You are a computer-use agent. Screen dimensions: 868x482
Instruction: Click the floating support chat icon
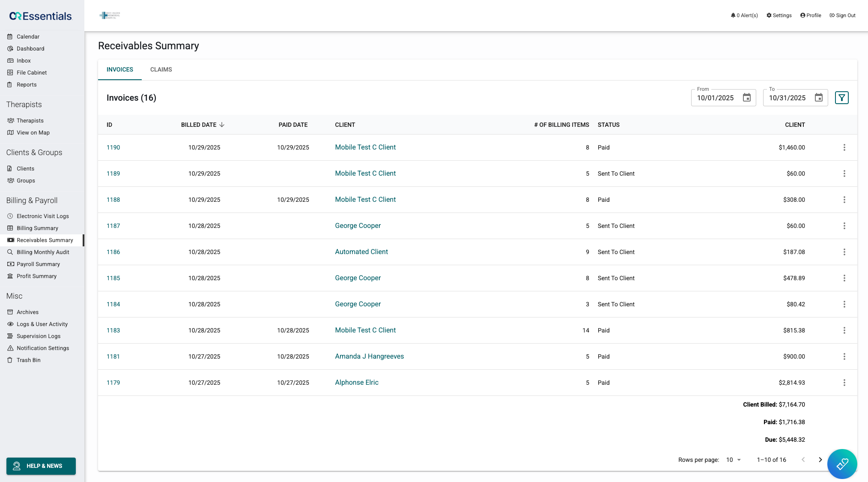tap(841, 464)
